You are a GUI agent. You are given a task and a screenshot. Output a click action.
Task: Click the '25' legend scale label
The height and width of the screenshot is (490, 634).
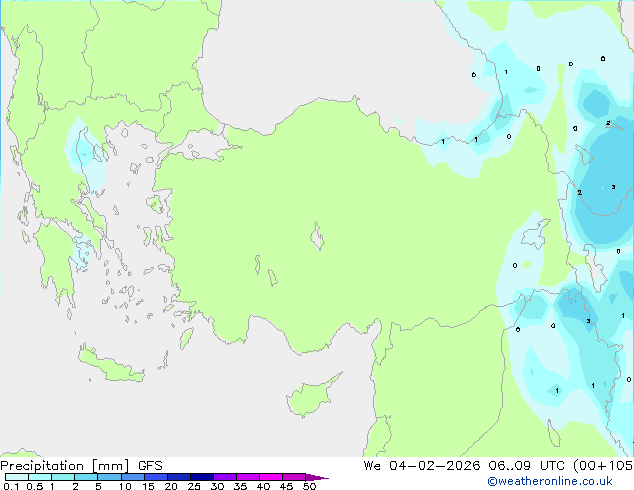[x=194, y=486]
